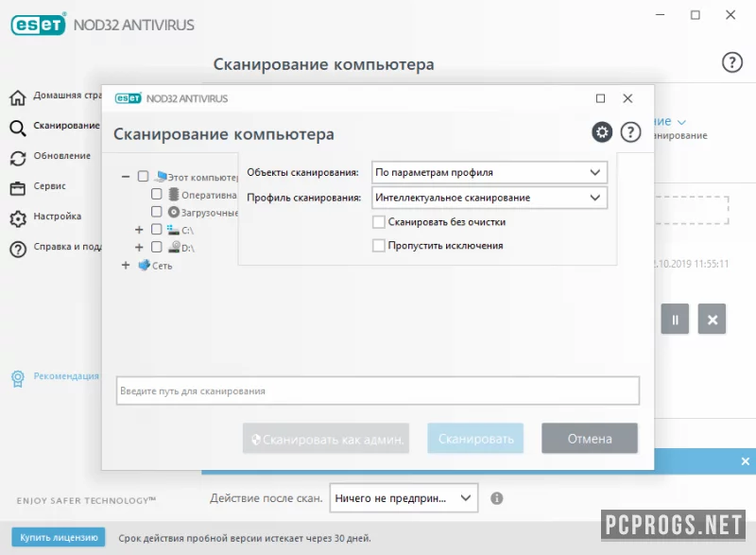This screenshot has width=756, height=555.
Task: Open help question mark icon in scan dialog
Action: tap(630, 132)
